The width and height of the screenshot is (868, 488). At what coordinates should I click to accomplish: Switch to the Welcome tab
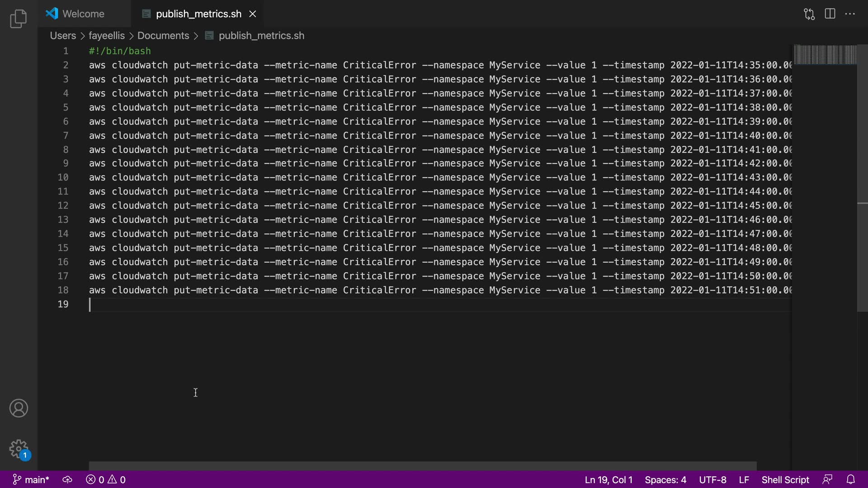(83, 14)
